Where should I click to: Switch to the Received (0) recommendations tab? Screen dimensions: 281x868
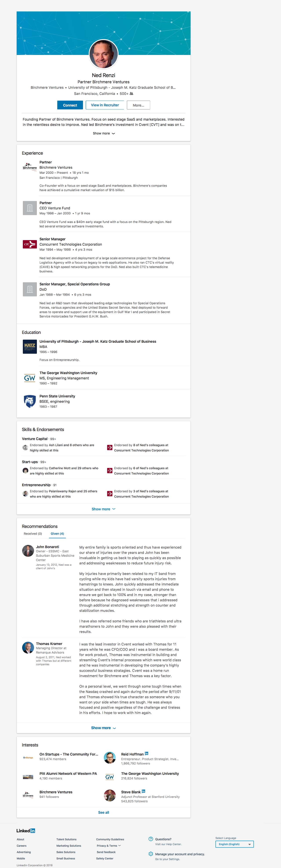33,534
